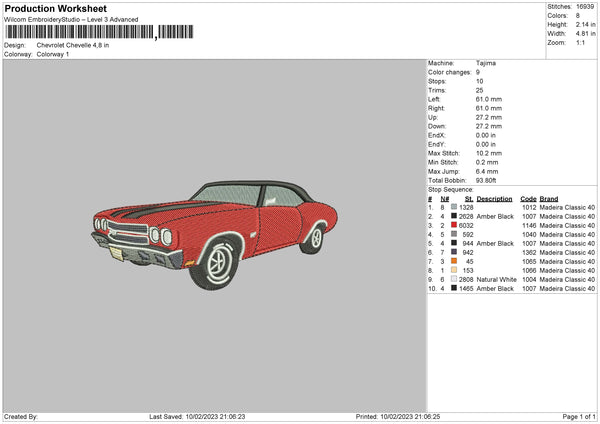This screenshot has height=424, width=600.
Task: Click the dark purple swatch in row 6
Action: (454, 252)
